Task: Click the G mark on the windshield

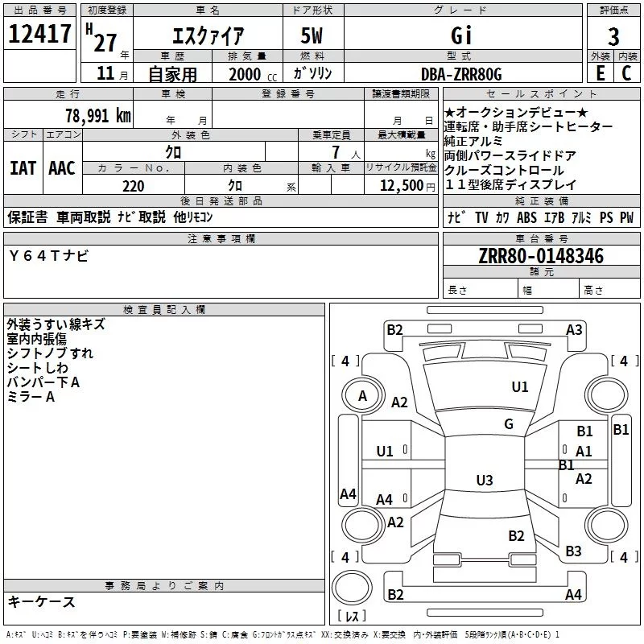Action: [509, 424]
